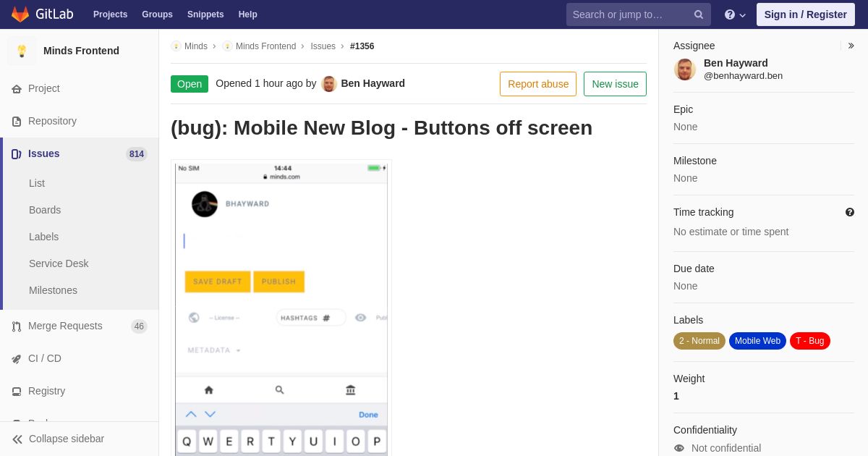This screenshot has height=456, width=868.
Task: Click the 814 issues count badge
Action: click(137, 153)
